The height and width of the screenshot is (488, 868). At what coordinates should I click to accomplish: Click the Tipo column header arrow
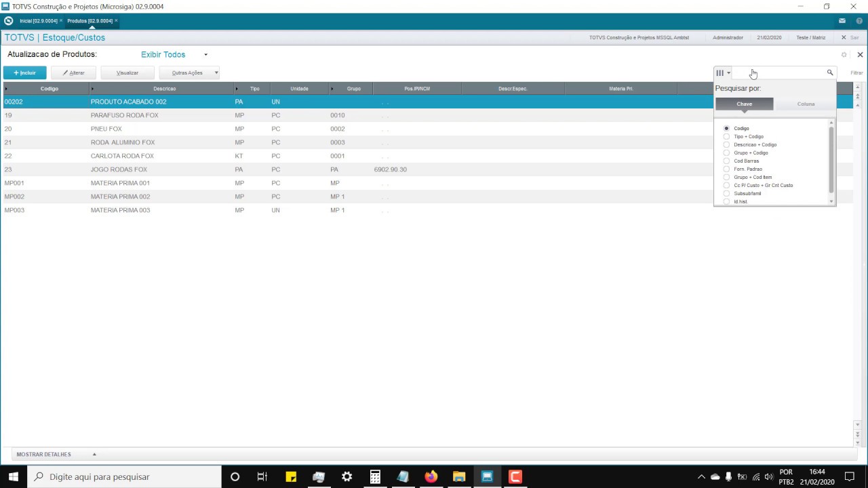[x=237, y=89]
